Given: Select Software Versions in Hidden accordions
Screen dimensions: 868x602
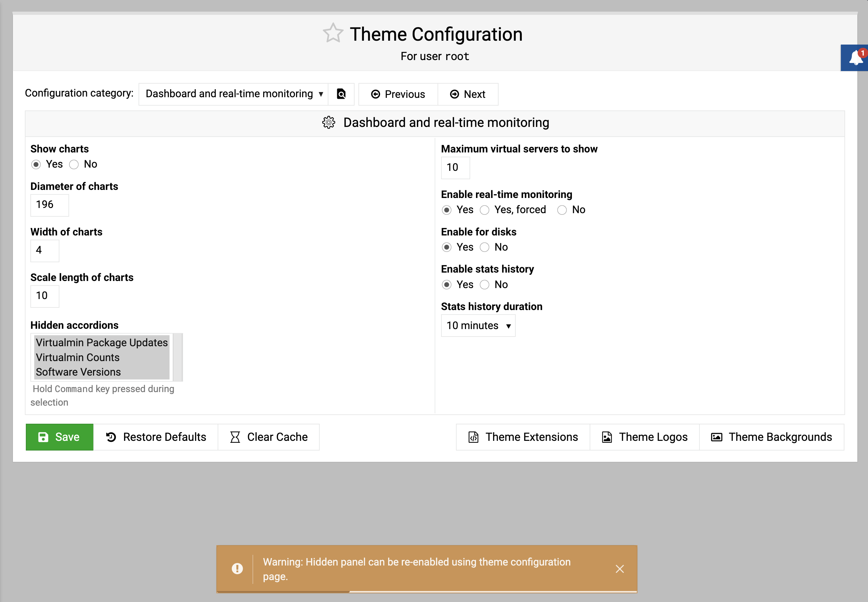Looking at the screenshot, I should pos(101,372).
